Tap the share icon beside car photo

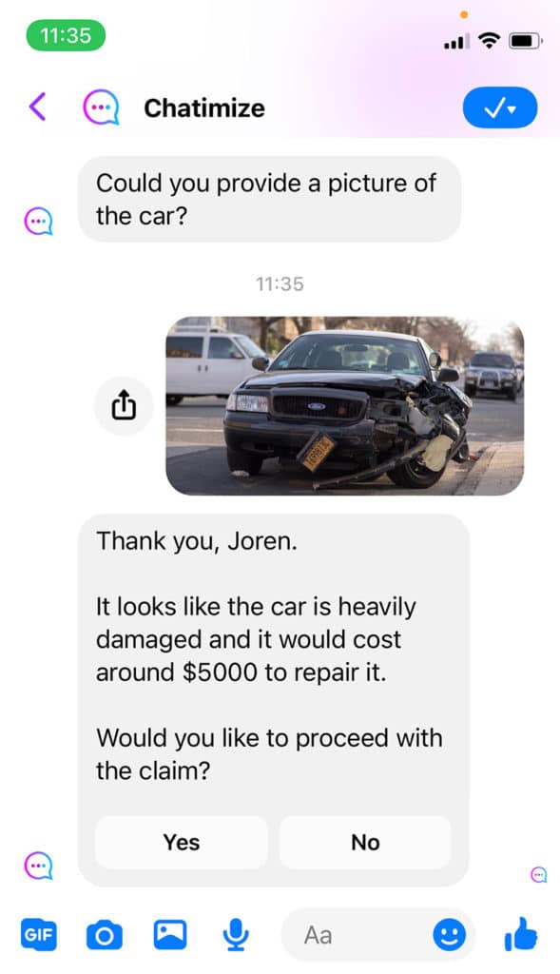(124, 405)
